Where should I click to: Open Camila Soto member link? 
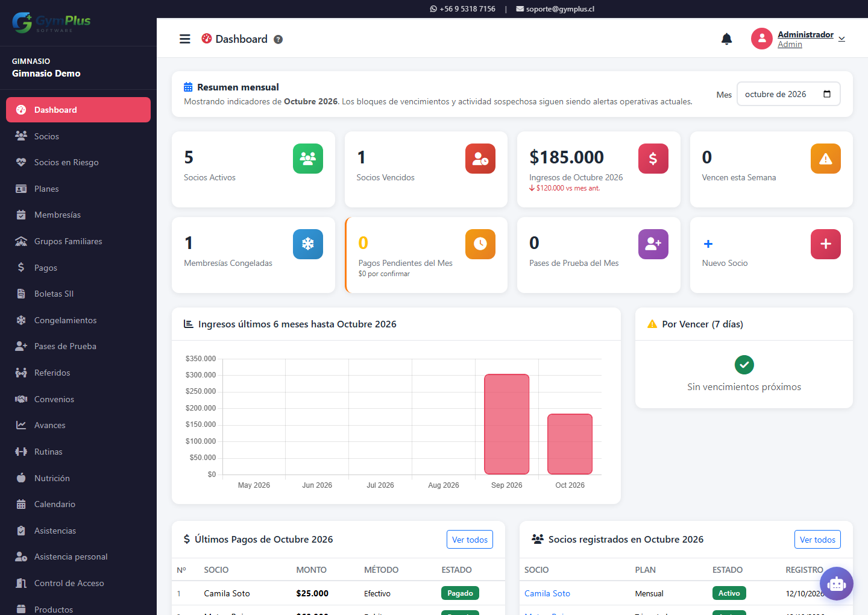(x=547, y=593)
